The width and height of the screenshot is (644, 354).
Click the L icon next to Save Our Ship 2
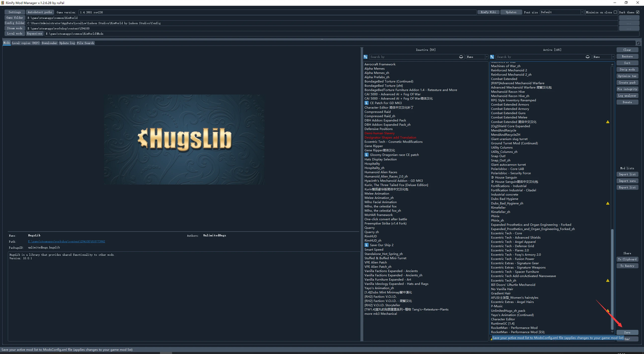click(x=366, y=245)
